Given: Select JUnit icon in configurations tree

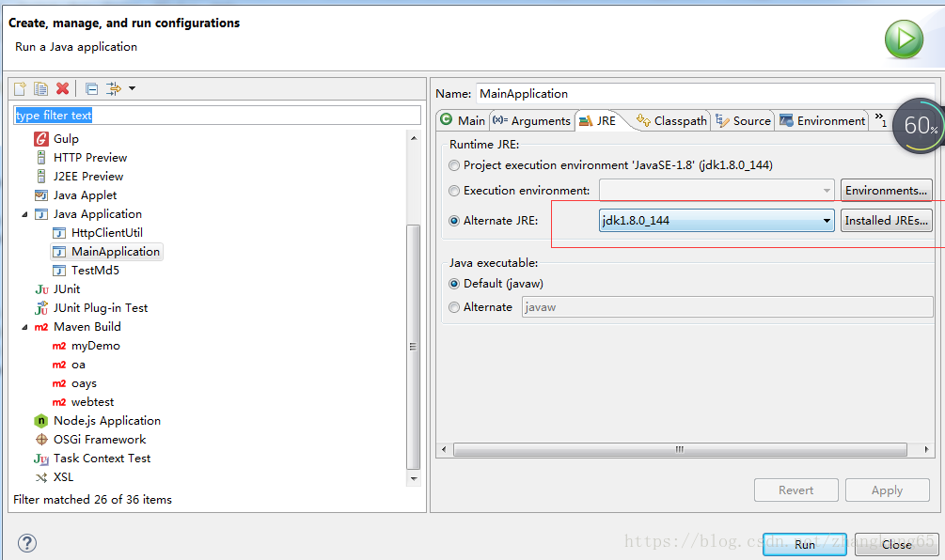Looking at the screenshot, I should point(41,289).
